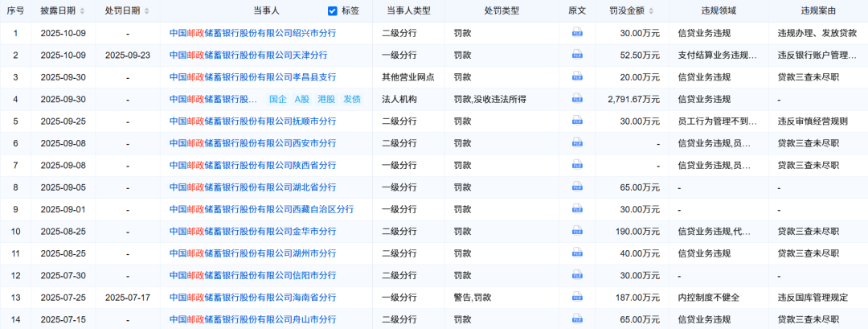Select the 发债 tag label
This screenshot has width=868, height=329.
(352, 99)
